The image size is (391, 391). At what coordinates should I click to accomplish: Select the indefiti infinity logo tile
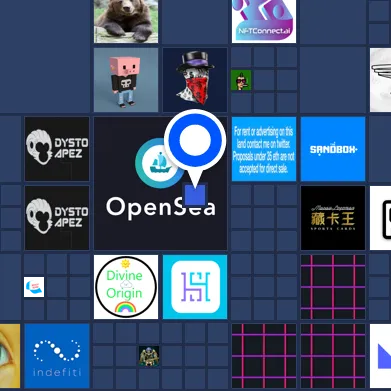(57, 356)
